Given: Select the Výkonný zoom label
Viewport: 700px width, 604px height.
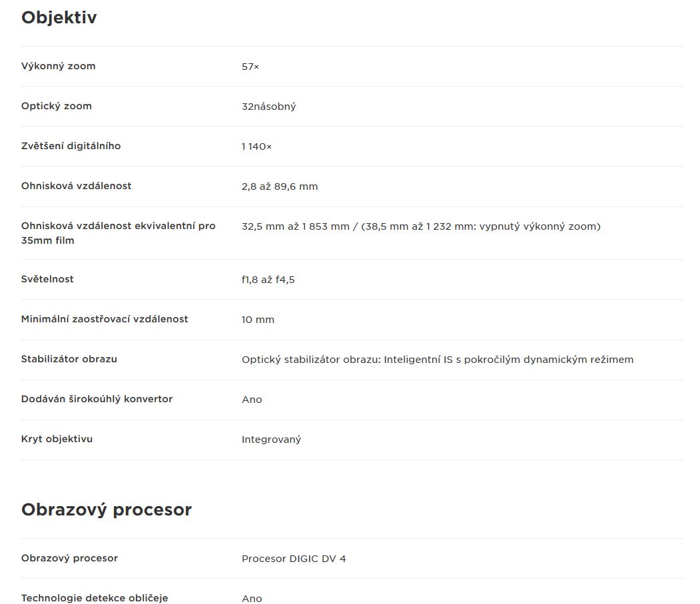Looking at the screenshot, I should (x=59, y=66).
